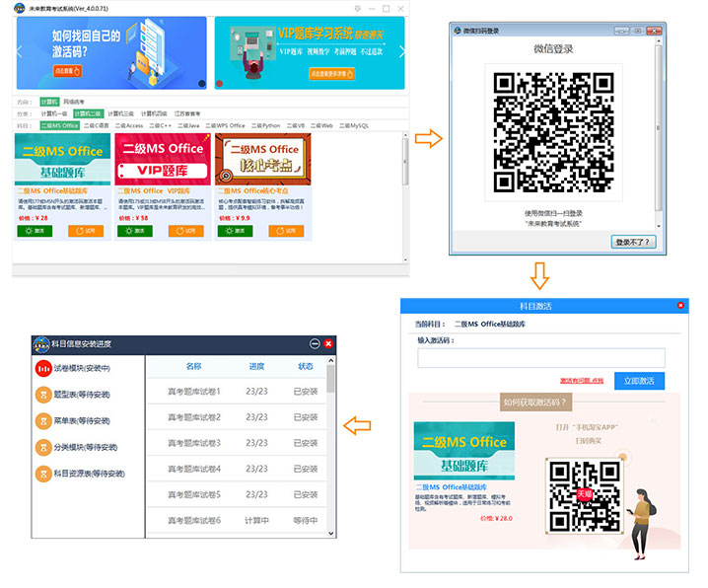Click the 基础题库 thumbnail in 科目激活 dialog
This screenshot has height=588, width=708.
click(x=464, y=451)
